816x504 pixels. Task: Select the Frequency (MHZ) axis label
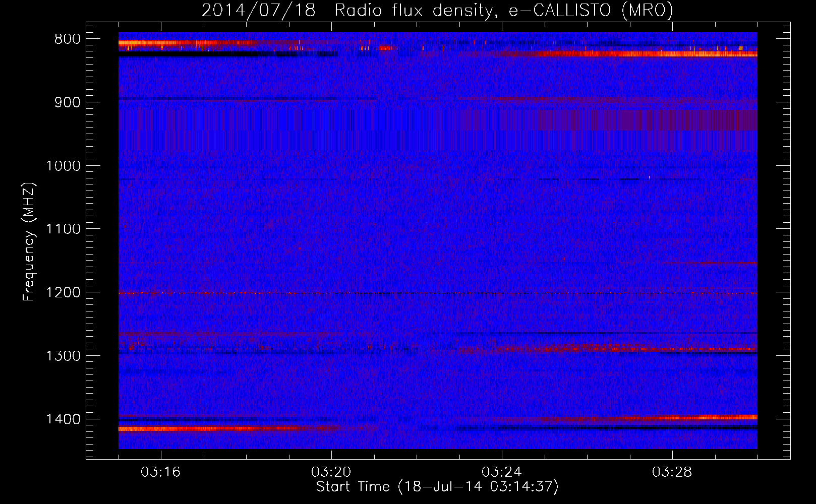[29, 242]
